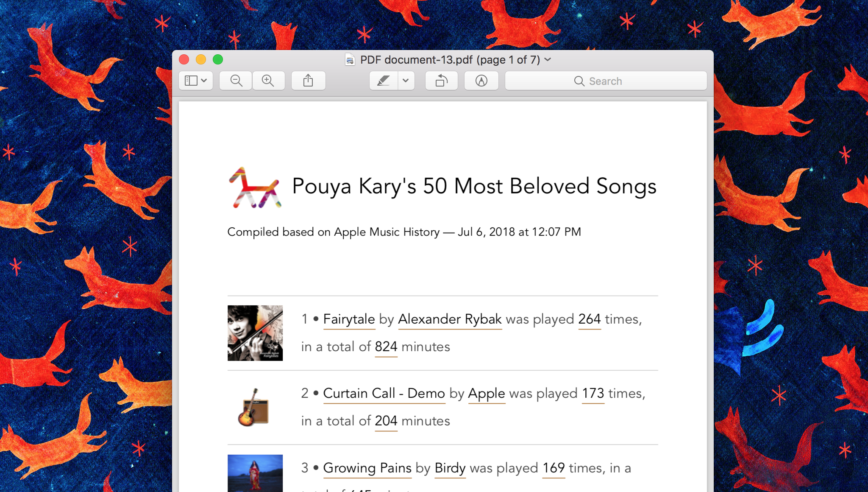Click the 204 minutes link
The width and height of the screenshot is (868, 492).
(x=386, y=421)
